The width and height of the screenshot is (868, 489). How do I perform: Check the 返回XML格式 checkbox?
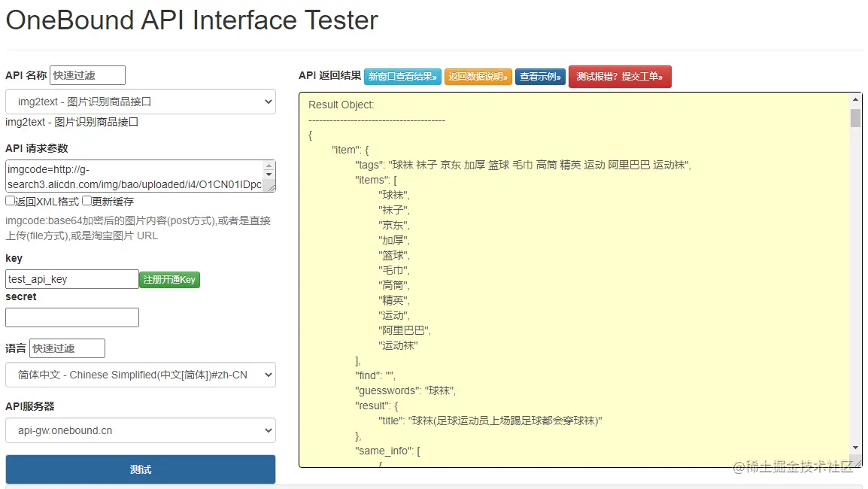click(11, 201)
